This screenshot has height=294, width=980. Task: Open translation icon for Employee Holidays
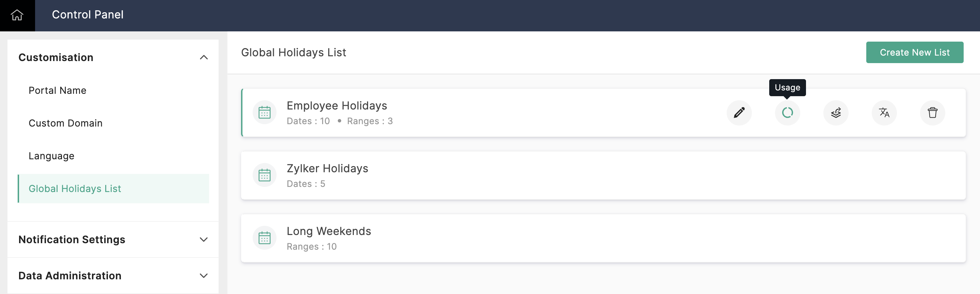tap(884, 113)
